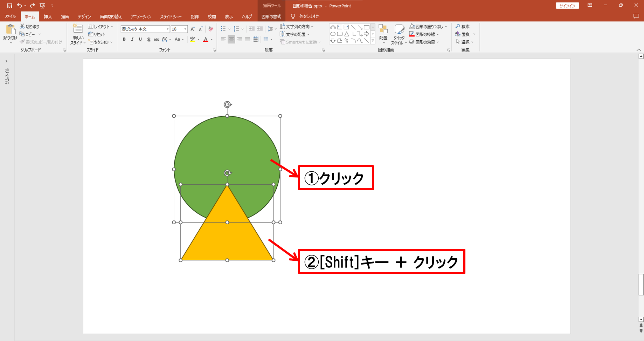
Task: Click the サインイン sign-in button
Action: pyautogui.click(x=568, y=6)
